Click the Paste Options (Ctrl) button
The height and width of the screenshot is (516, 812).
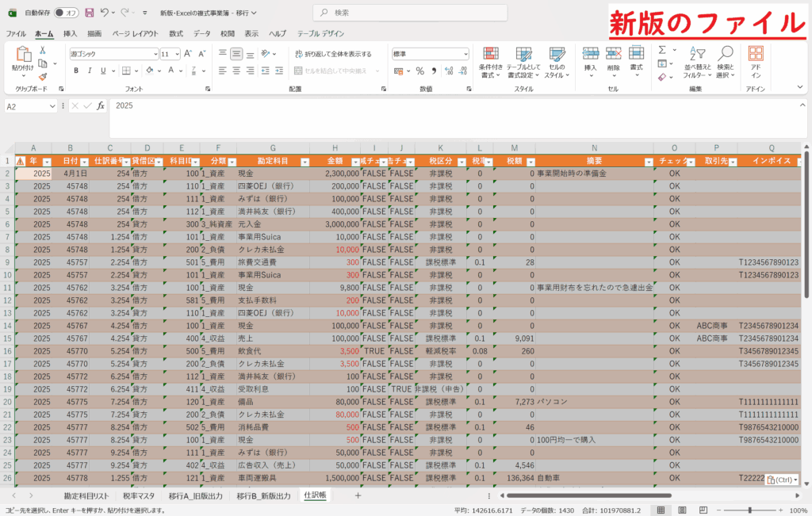tap(782, 480)
